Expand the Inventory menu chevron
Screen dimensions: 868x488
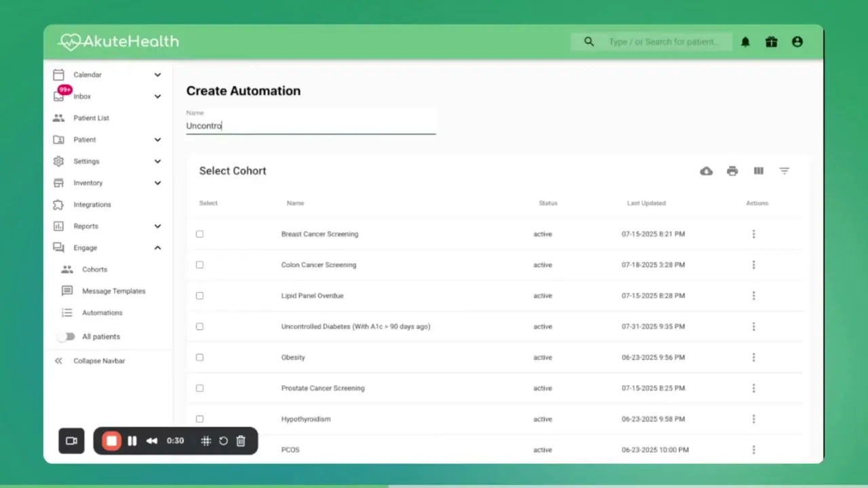click(x=157, y=183)
